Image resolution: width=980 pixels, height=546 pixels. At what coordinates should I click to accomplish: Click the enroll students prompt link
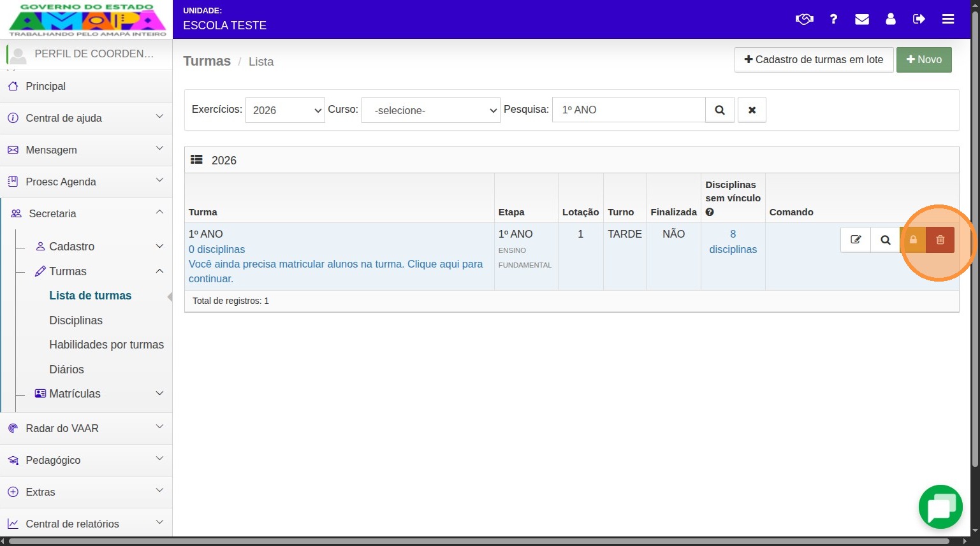click(x=335, y=271)
